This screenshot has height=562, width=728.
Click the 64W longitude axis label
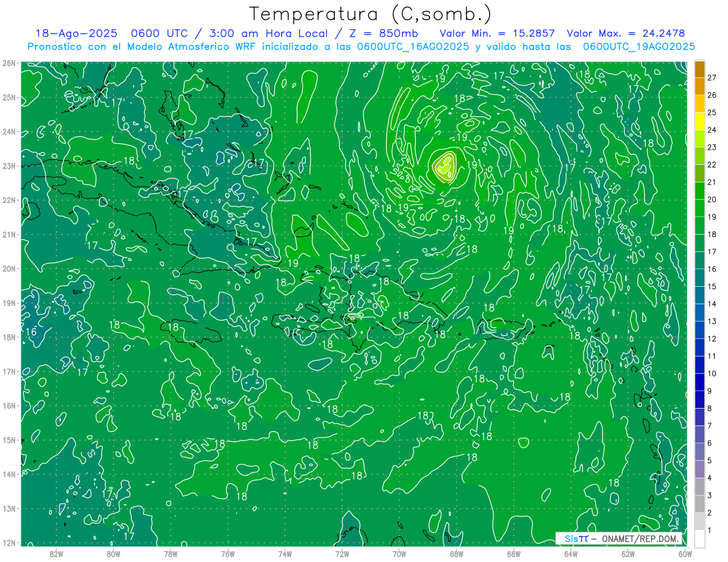tap(571, 554)
